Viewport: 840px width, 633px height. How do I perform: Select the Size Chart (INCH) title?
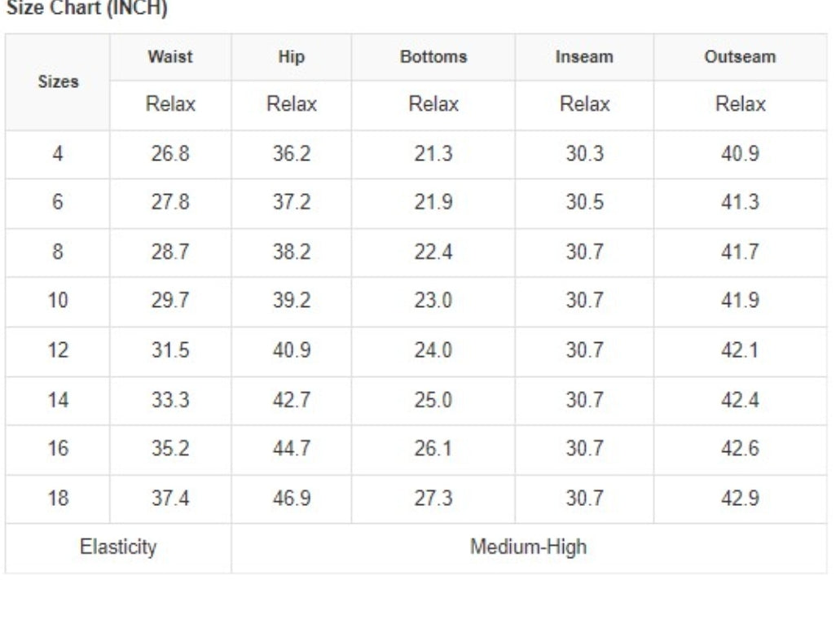[x=87, y=7]
